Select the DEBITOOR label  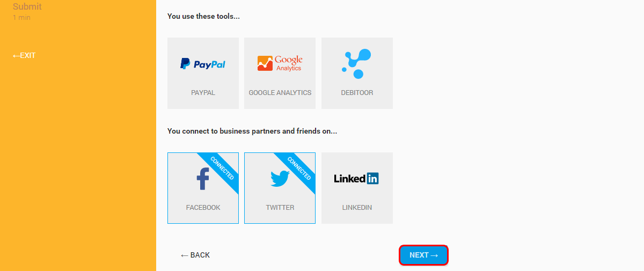(x=357, y=93)
